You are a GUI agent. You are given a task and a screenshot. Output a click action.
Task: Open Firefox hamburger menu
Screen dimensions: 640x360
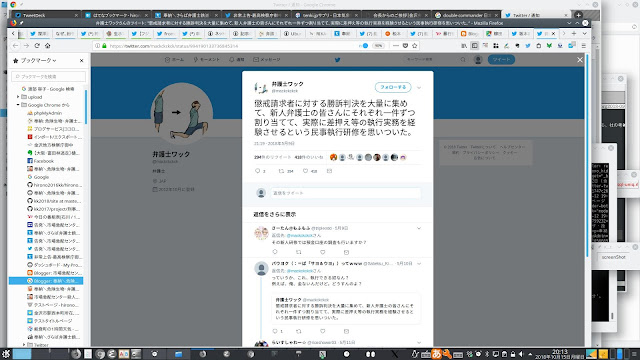pos(583,46)
